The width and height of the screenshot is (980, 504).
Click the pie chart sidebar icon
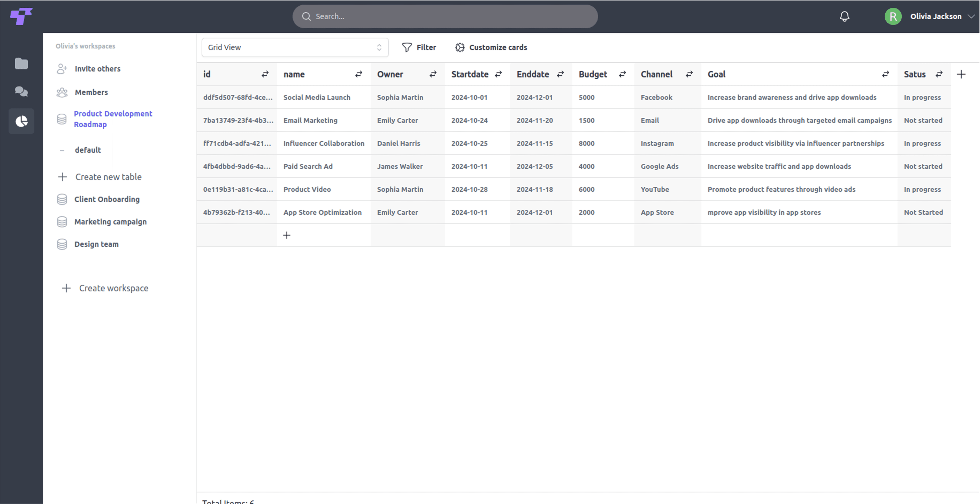21,121
